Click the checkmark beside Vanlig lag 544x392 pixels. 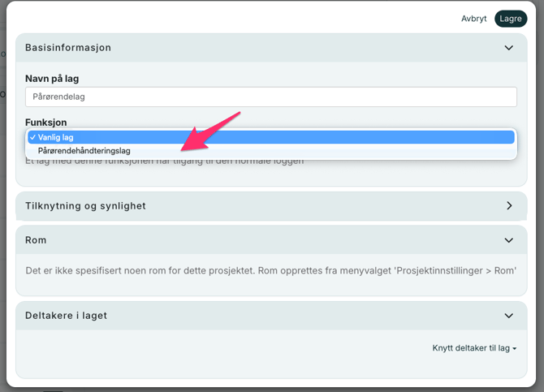point(32,137)
